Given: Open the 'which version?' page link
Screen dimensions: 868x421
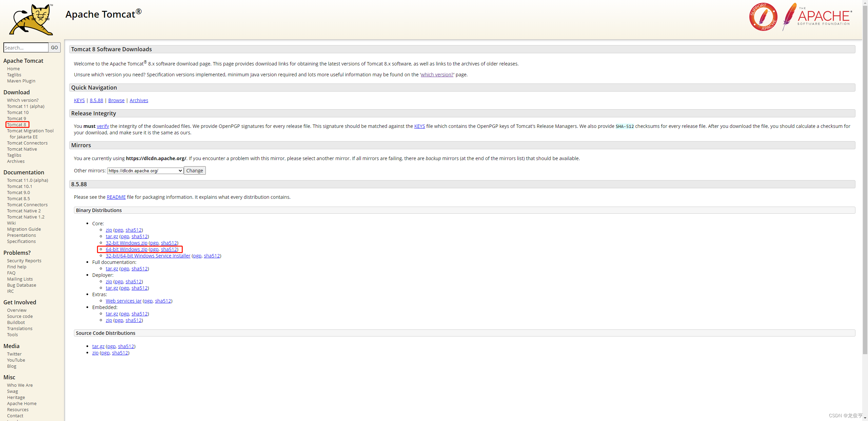Looking at the screenshot, I should coord(437,75).
